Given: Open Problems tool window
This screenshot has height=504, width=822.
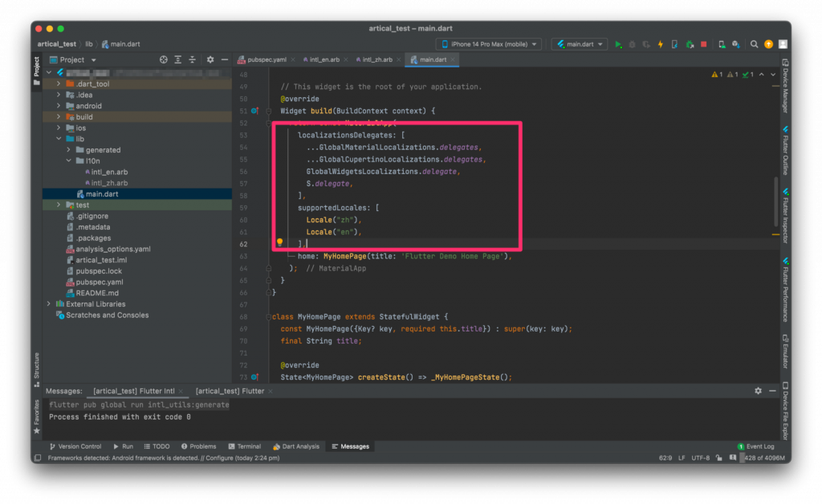Looking at the screenshot, I should pos(199,446).
